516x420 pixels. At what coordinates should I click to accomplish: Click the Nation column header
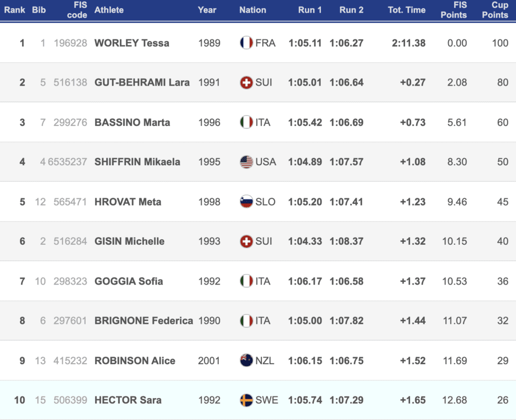252,10
